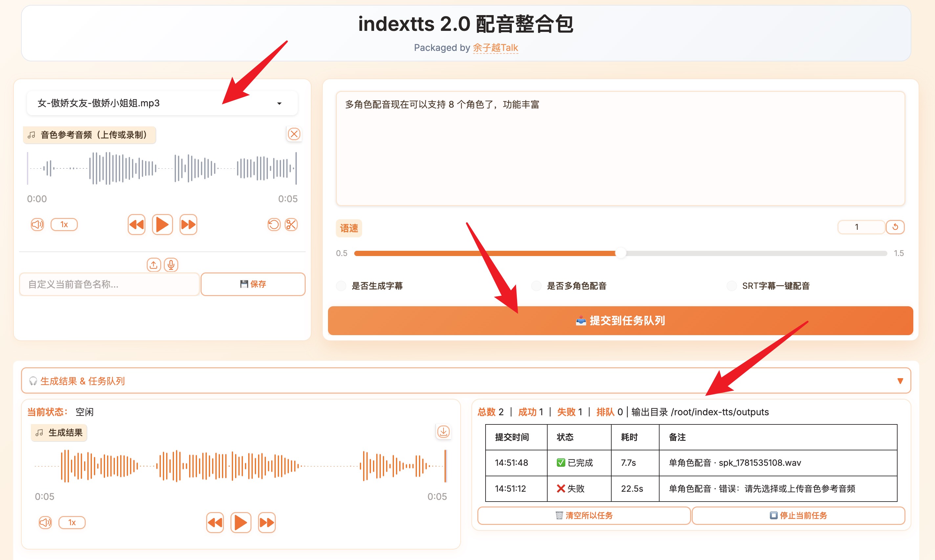Click the 生成结果 audio label
The image size is (935, 560).
tap(59, 432)
